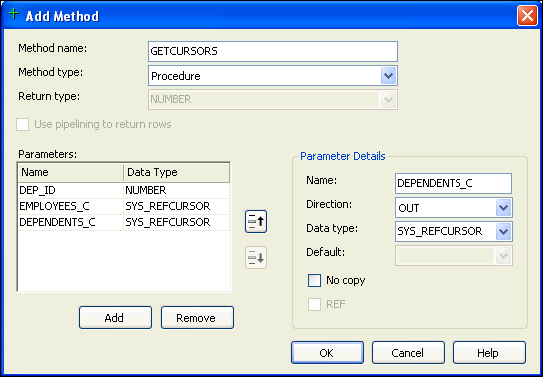Click SYS_REFCURSOR cell in EMPLOYEES_C row
Image resolution: width=543 pixels, height=377 pixels.
tap(176, 207)
